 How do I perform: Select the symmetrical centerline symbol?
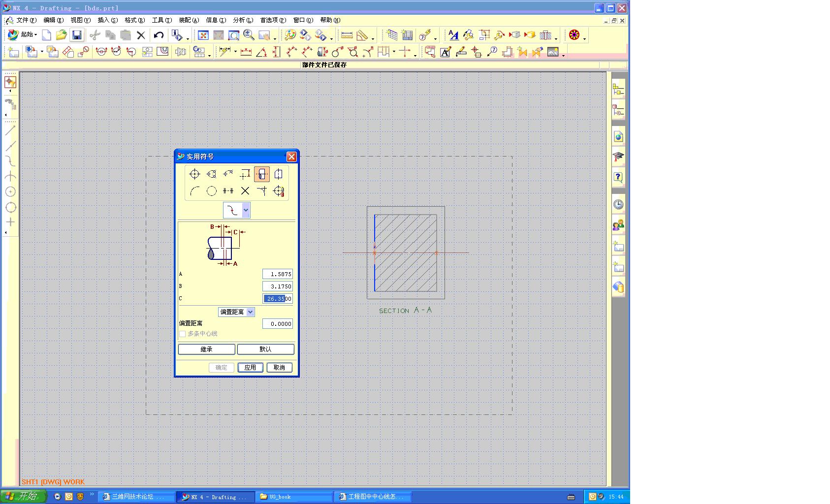(x=228, y=191)
